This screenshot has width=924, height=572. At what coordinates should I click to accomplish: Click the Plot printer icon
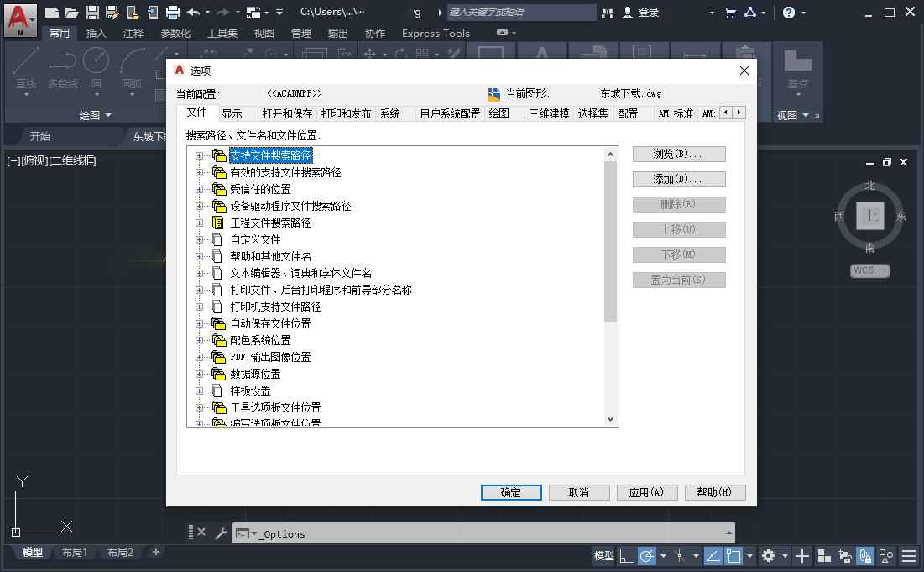coord(173,12)
